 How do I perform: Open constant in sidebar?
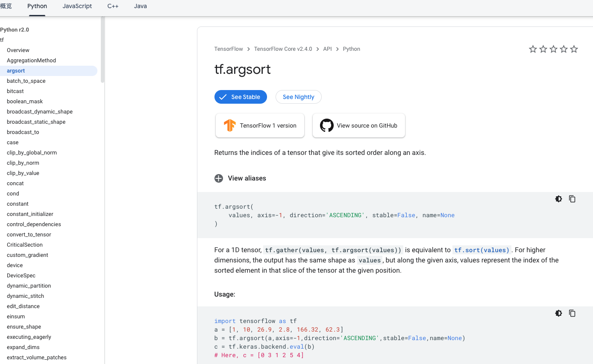point(18,204)
